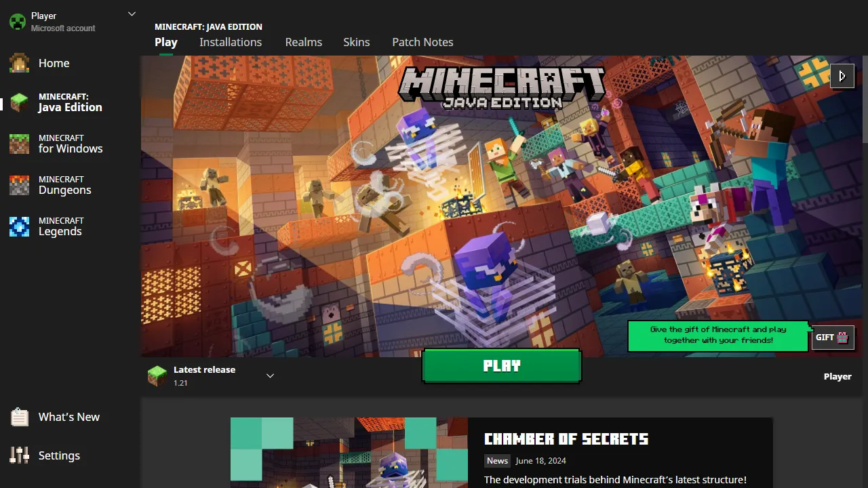Click the News tag label
Screen dimensions: 868x488
[x=497, y=461]
